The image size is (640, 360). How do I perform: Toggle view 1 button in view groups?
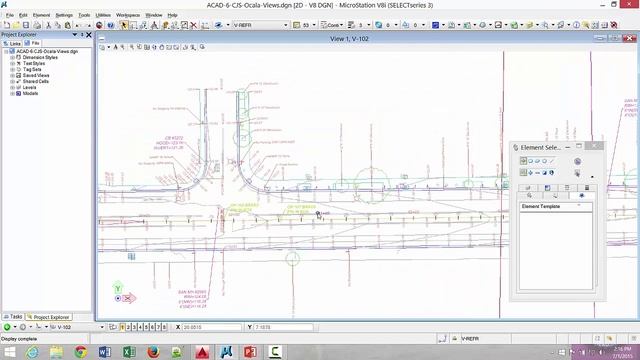click(122, 327)
